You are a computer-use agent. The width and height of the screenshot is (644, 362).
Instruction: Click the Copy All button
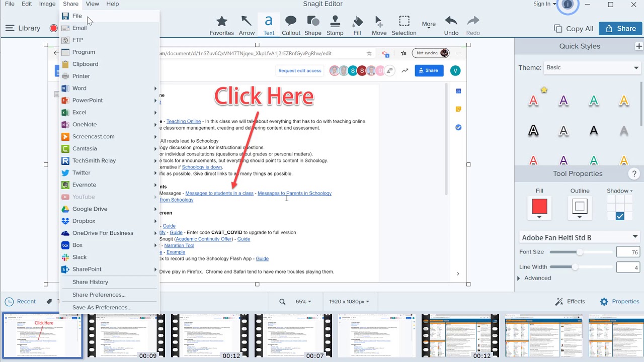(x=574, y=29)
